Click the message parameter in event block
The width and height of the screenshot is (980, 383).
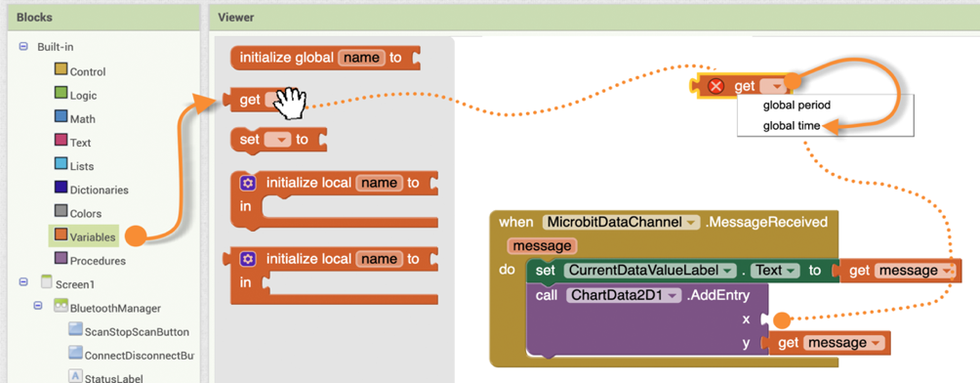coord(542,246)
